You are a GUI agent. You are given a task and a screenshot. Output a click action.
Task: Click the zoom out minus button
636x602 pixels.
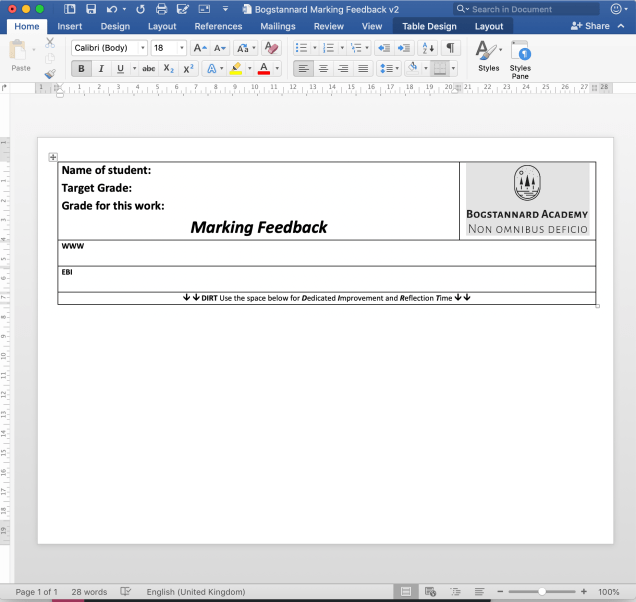click(500, 591)
